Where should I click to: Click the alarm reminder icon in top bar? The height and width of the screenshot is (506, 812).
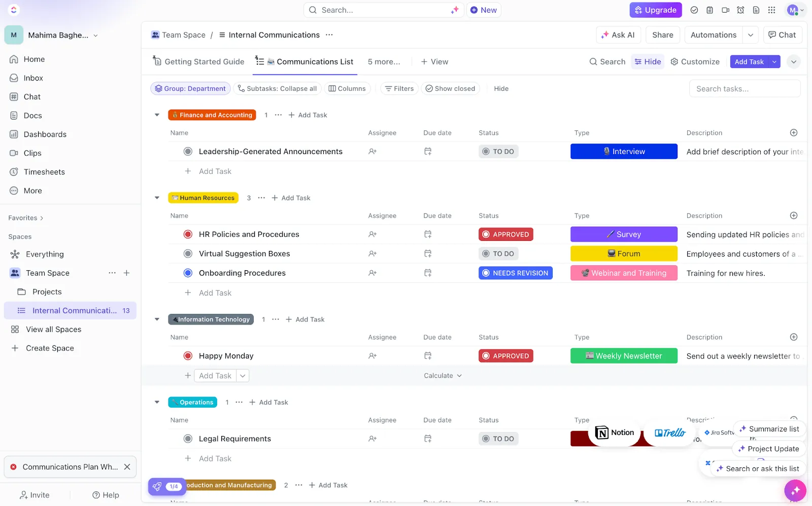(740, 10)
